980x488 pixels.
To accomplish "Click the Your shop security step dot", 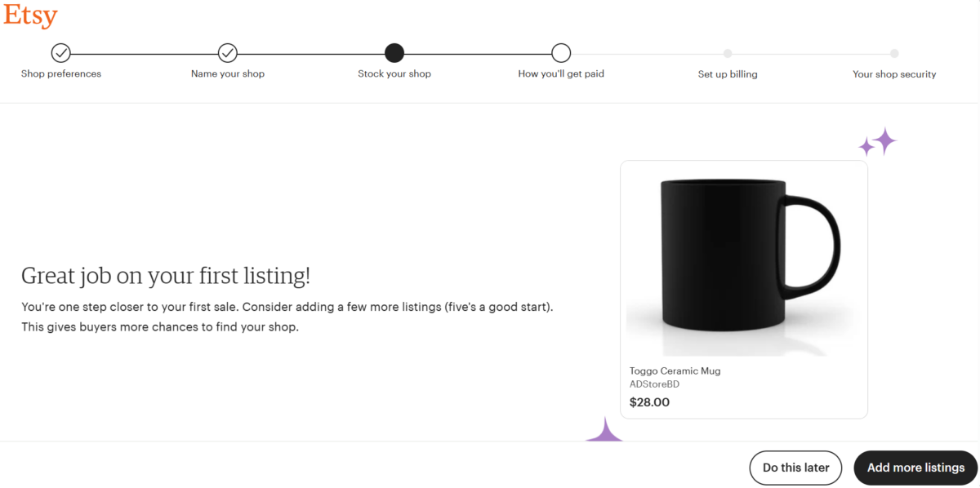I will pos(894,53).
